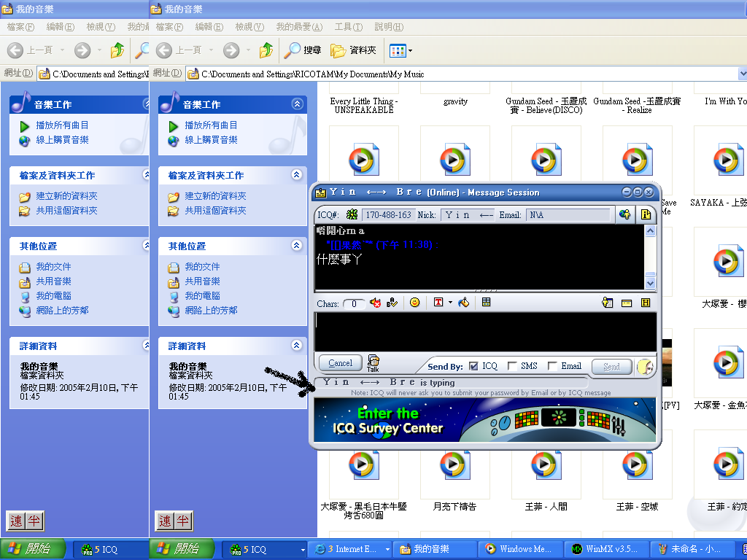Expand the right 5 ICQ taskbar group arrow

303,550
